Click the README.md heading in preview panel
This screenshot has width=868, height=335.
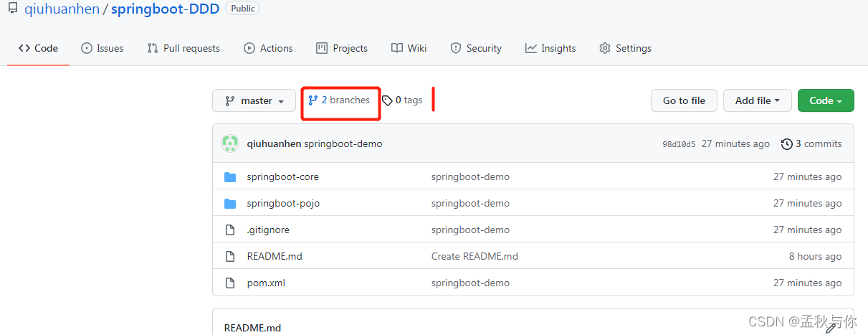coord(252,327)
